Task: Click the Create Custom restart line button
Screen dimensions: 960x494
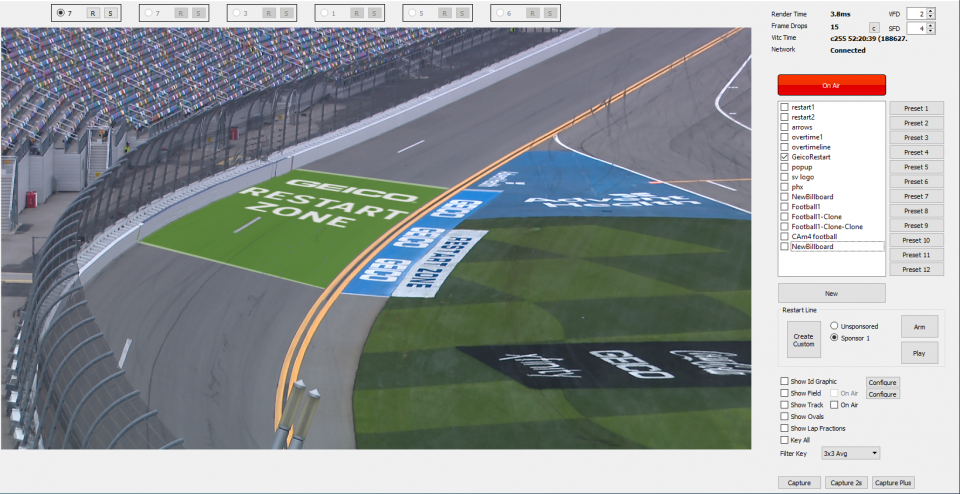Action: 803,340
